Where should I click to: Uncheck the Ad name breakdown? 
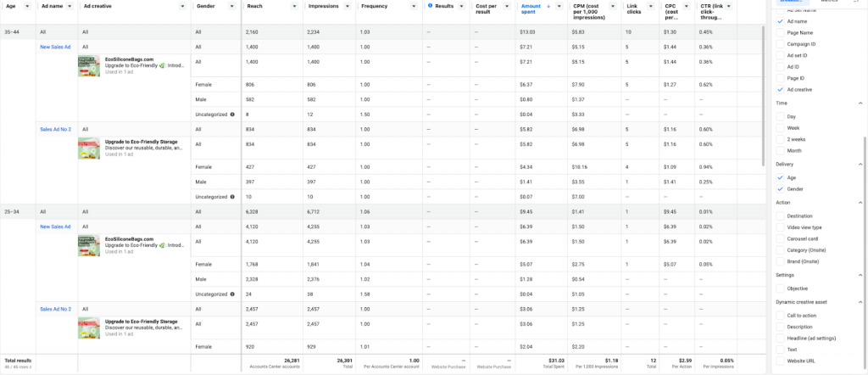point(780,21)
